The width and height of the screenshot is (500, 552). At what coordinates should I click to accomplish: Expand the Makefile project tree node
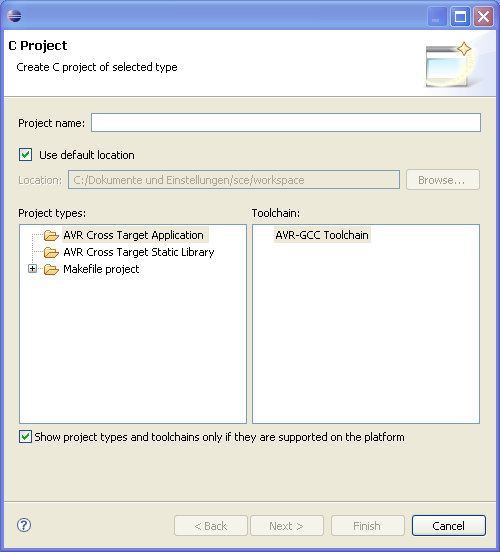click(x=32, y=269)
